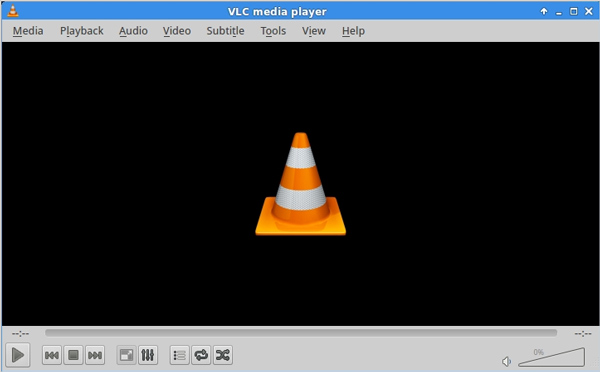This screenshot has height=372, width=600.
Task: Toggle loop repeat mode
Action: [201, 355]
